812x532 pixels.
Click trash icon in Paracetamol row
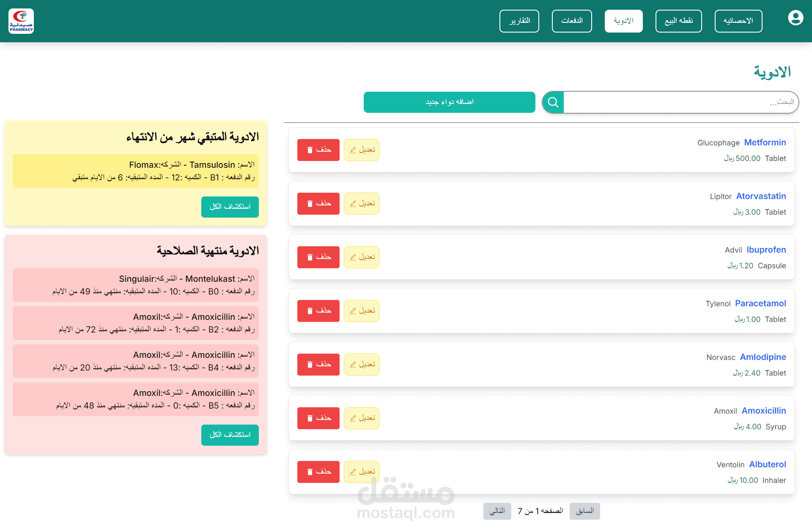[310, 311]
